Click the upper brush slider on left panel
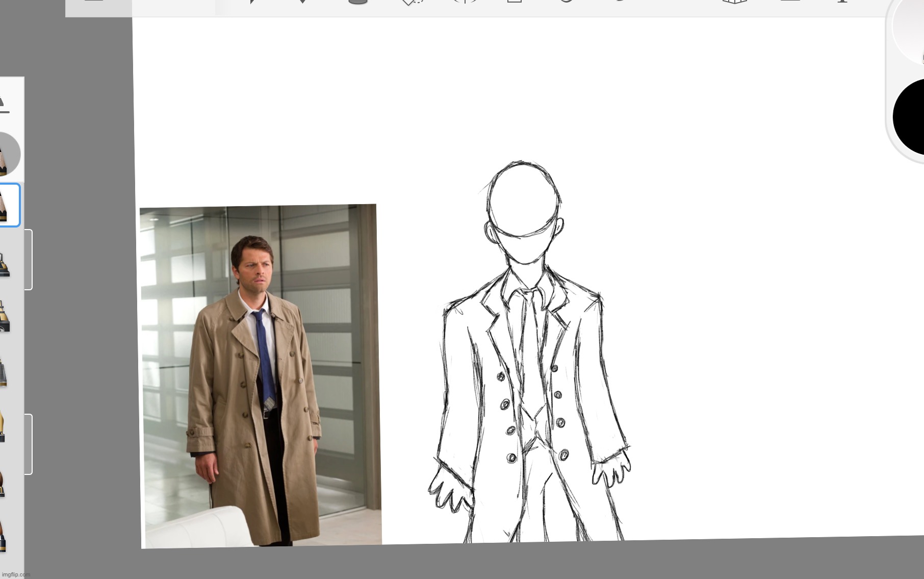 tap(29, 260)
